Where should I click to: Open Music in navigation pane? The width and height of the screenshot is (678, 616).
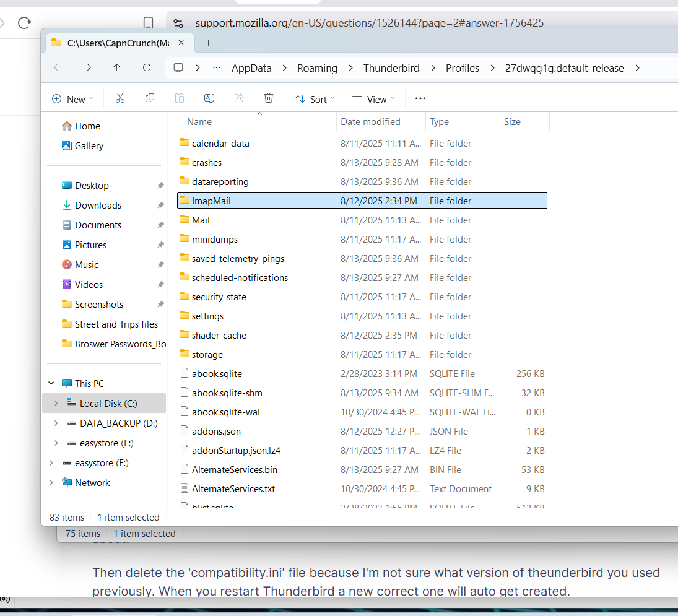87,265
